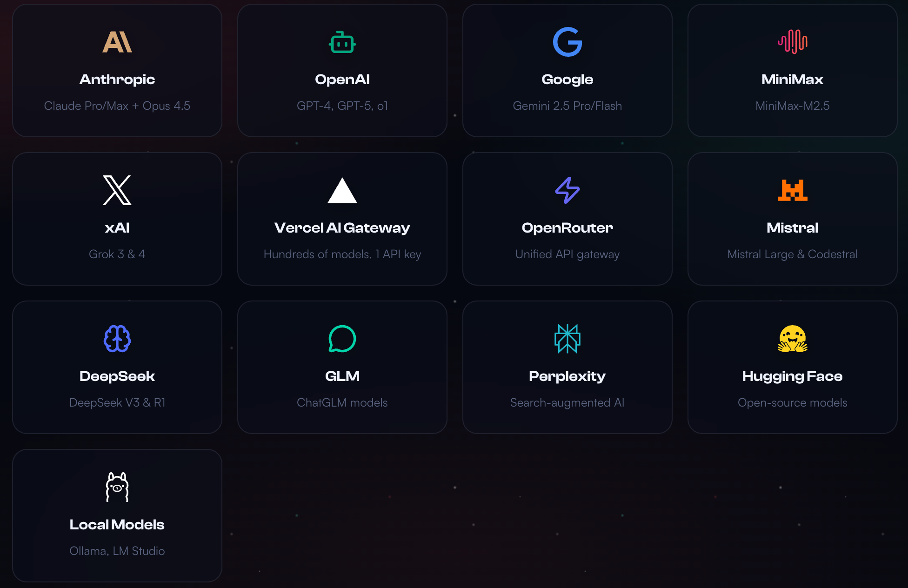Viewport: 908px width, 588px height.
Task: Click 'Ollama, LM Studio' description
Action: point(117,551)
